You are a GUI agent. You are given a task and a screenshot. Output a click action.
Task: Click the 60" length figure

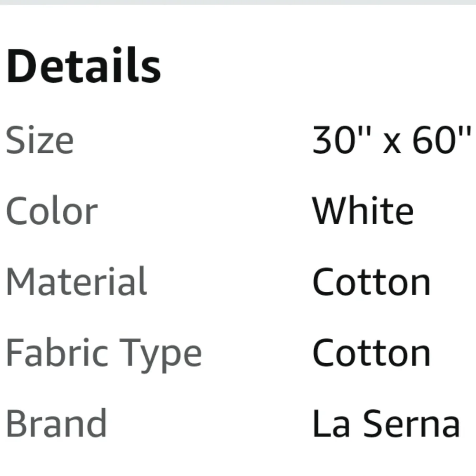(x=442, y=139)
